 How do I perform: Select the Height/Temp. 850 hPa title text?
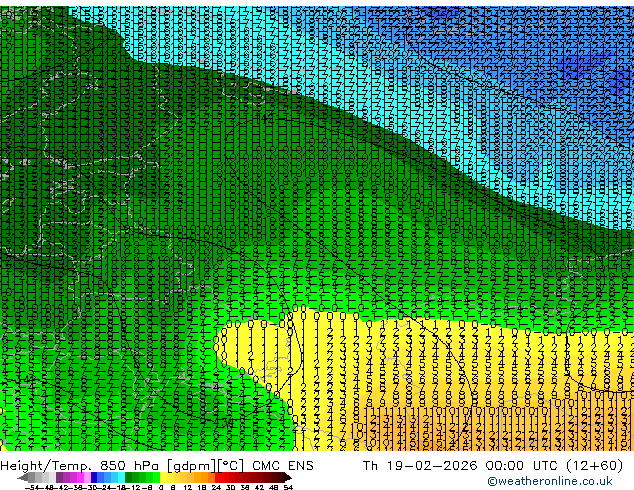(81, 466)
